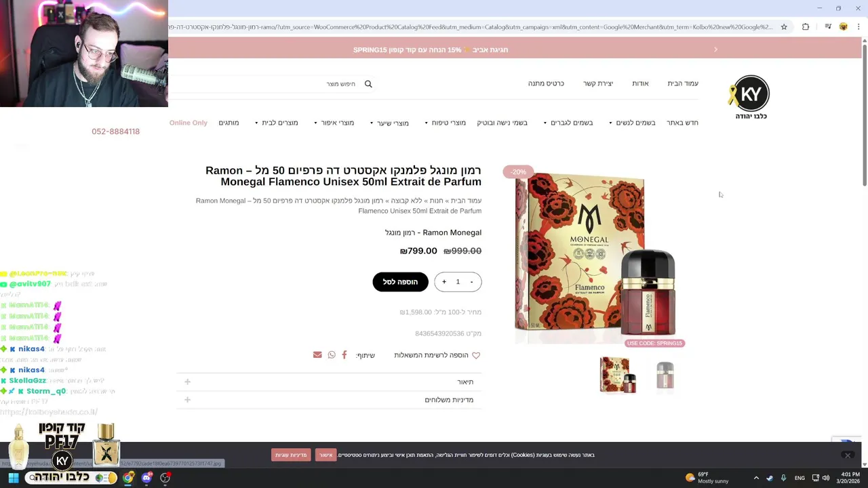
Task: Share product via Facebook icon
Action: 344,355
